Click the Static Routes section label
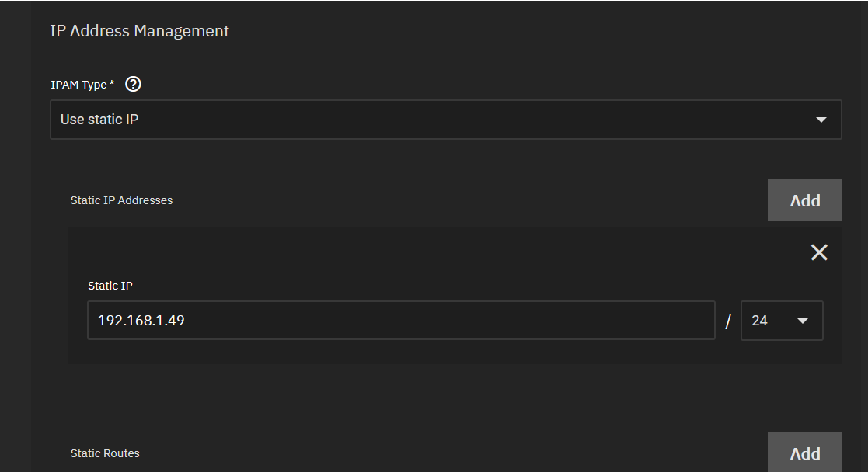Image resolution: width=868 pixels, height=472 pixels. [x=105, y=453]
